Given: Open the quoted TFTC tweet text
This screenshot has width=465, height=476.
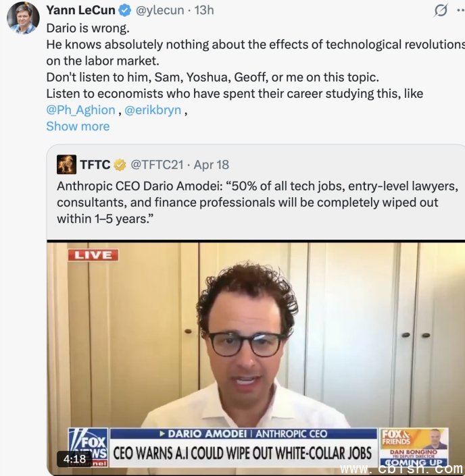Looking at the screenshot, I should click(258, 203).
